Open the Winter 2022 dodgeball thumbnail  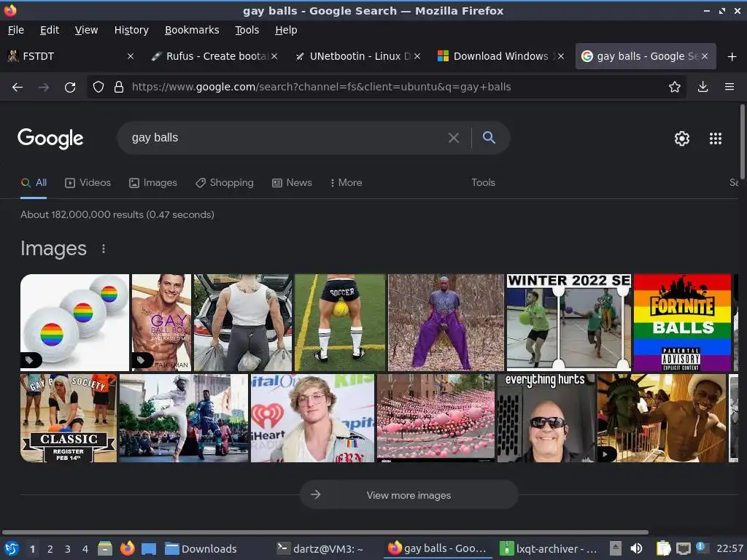(x=569, y=322)
